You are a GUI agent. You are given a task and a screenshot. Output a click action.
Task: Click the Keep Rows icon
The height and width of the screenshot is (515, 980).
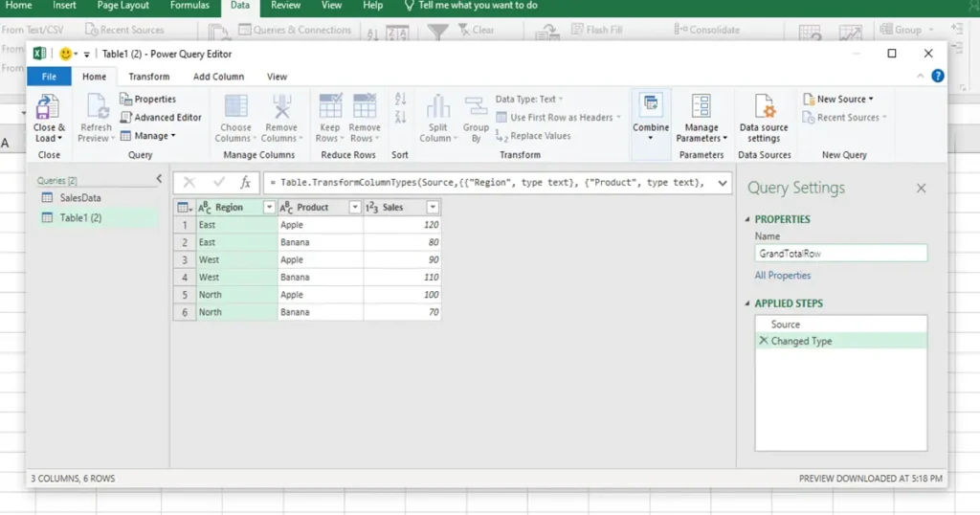(x=330, y=106)
